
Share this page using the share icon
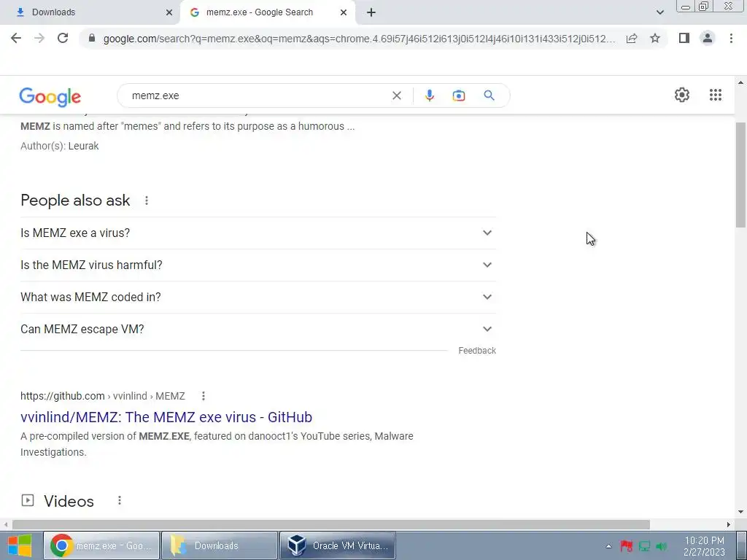632,39
